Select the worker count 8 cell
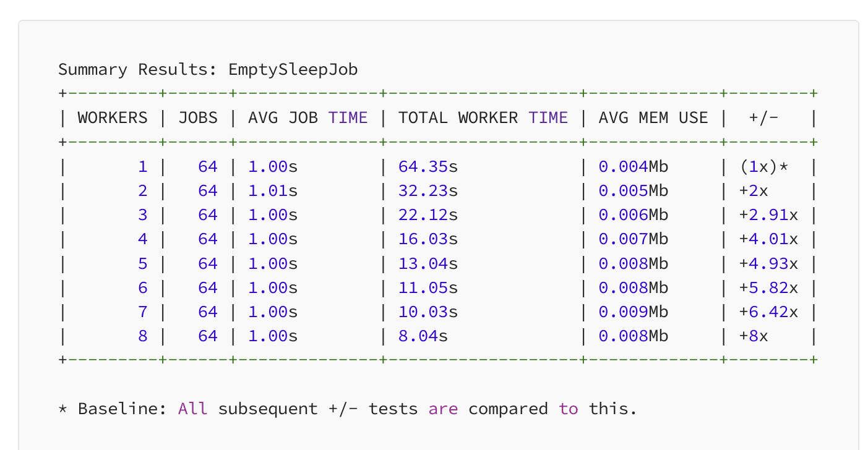This screenshot has width=868, height=450. click(x=142, y=336)
